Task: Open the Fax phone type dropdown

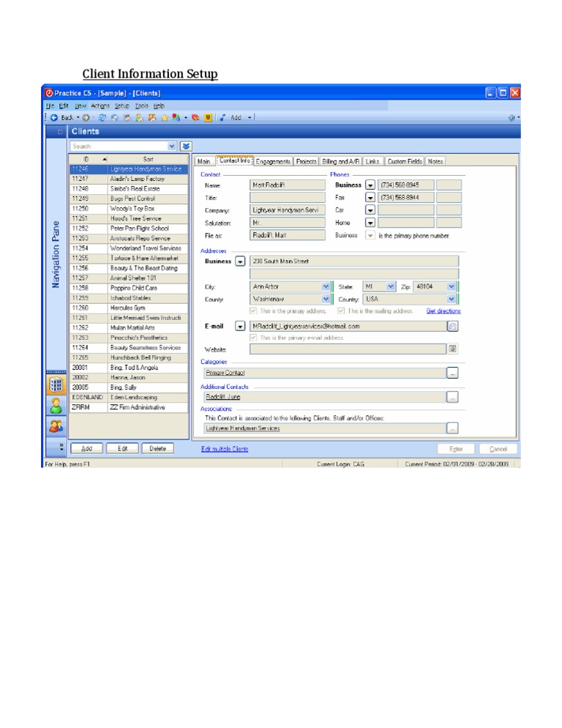Action: point(370,198)
